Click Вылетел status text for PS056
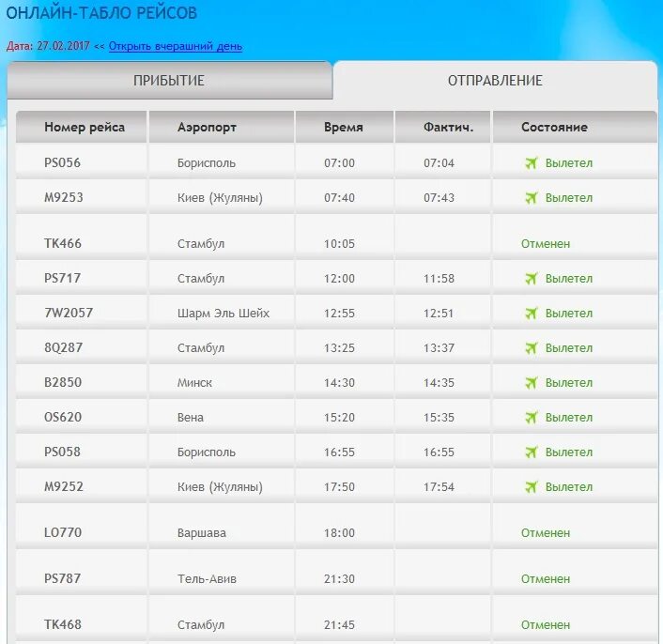This screenshot has height=644, width=663. (x=569, y=162)
